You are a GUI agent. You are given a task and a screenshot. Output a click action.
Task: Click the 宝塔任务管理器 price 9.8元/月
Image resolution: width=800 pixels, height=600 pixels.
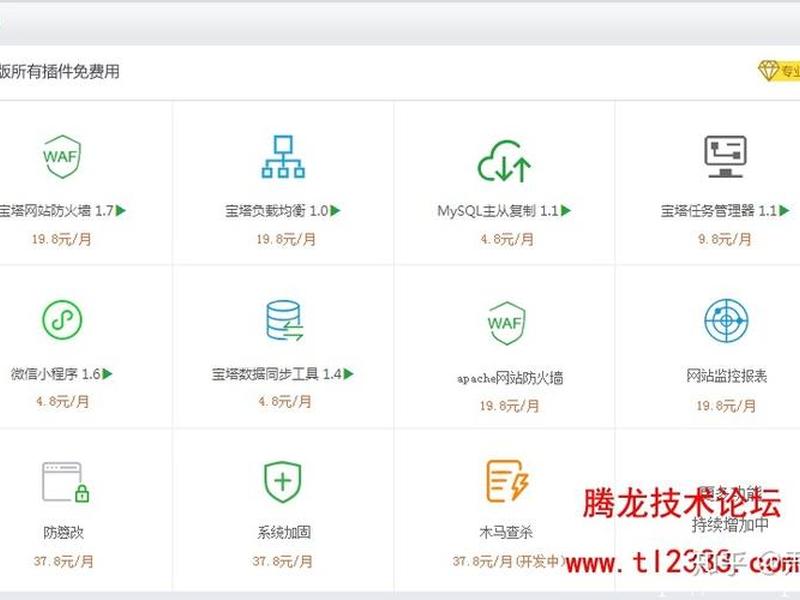click(724, 239)
